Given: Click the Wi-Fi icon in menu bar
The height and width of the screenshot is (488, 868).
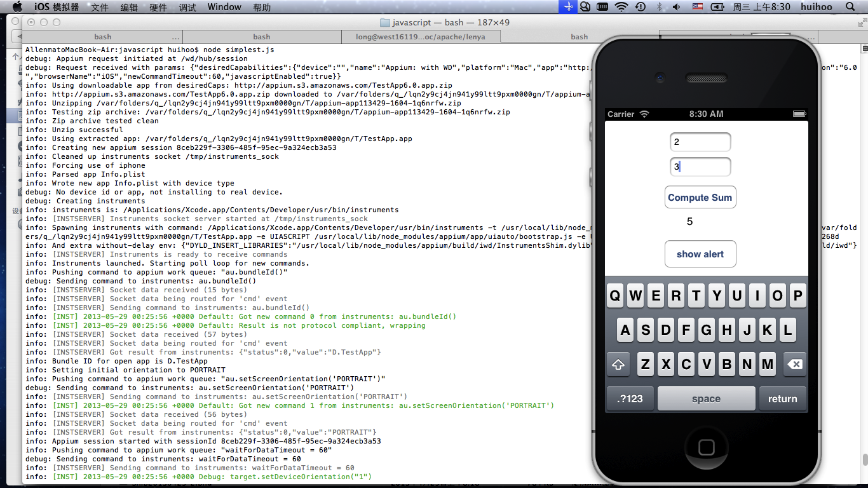Looking at the screenshot, I should click(621, 7).
